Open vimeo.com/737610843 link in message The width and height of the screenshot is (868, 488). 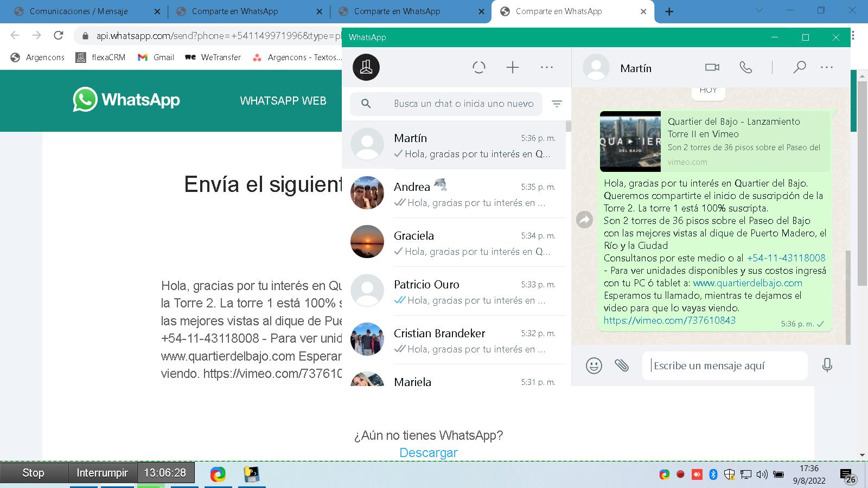669,320
